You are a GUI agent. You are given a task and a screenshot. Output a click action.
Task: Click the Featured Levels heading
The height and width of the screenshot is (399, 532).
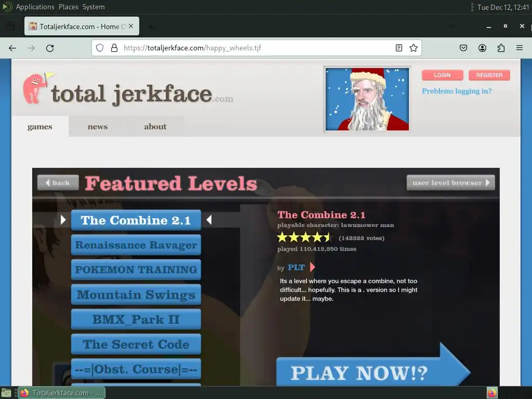point(171,183)
